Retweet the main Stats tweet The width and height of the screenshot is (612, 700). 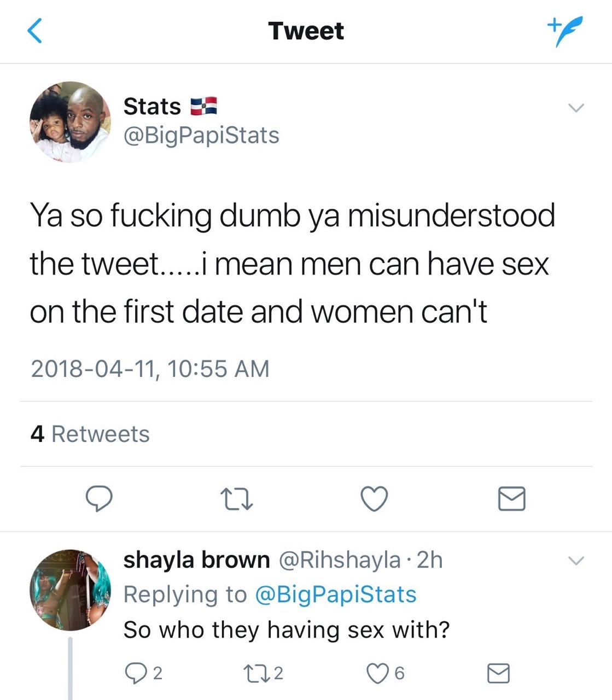pos(236,499)
